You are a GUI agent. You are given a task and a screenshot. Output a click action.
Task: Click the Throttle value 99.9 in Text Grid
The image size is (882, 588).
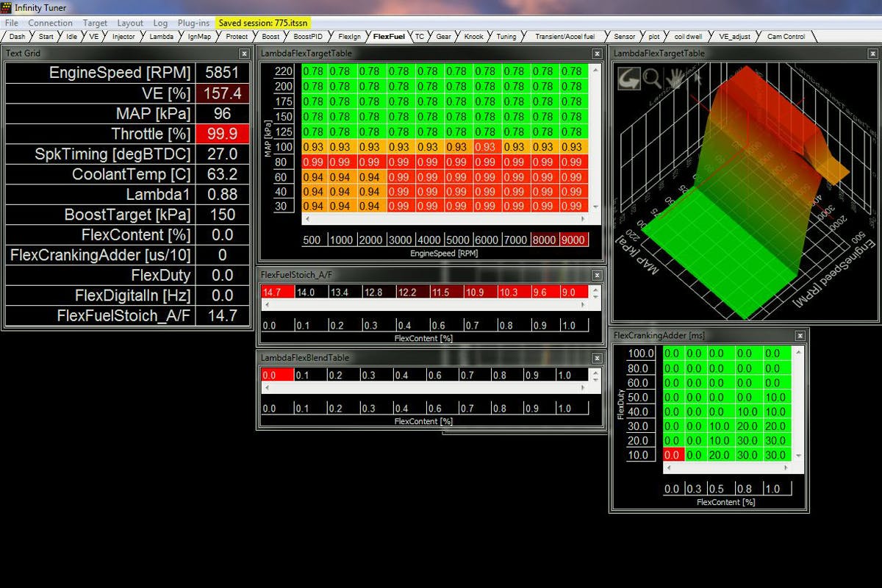pyautogui.click(x=221, y=134)
